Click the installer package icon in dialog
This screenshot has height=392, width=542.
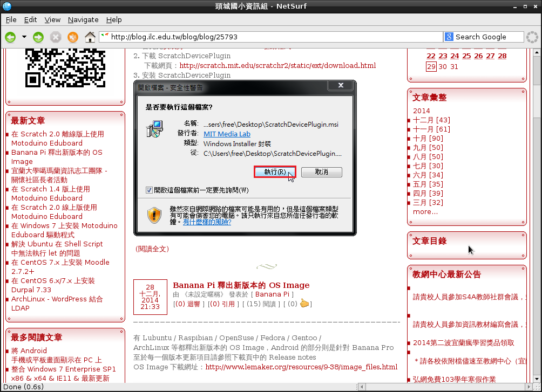[x=154, y=129]
